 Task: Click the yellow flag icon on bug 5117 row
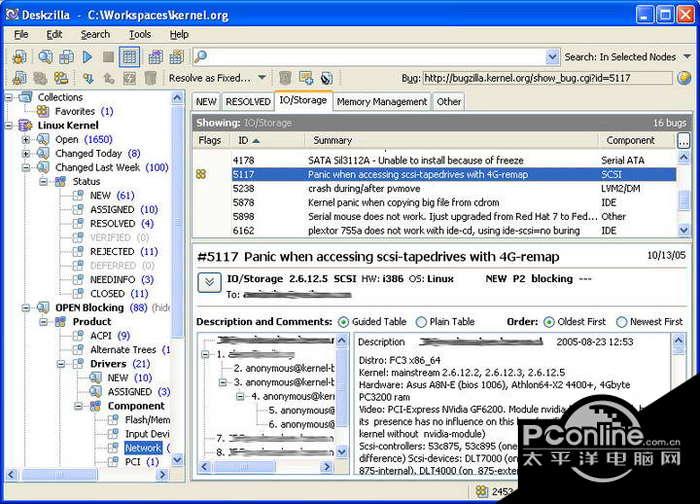(201, 174)
